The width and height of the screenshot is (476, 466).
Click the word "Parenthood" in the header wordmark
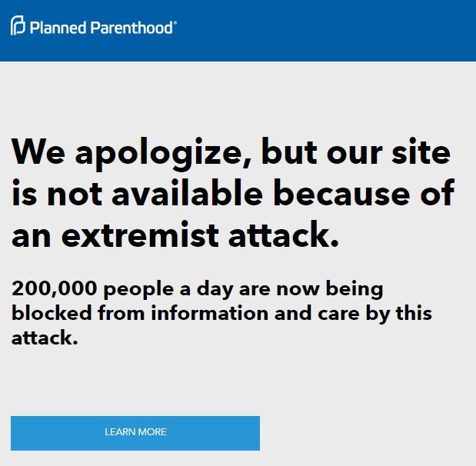coord(133,27)
